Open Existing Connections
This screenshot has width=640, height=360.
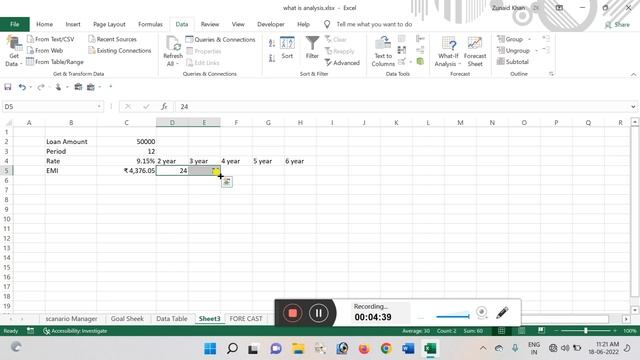point(120,51)
